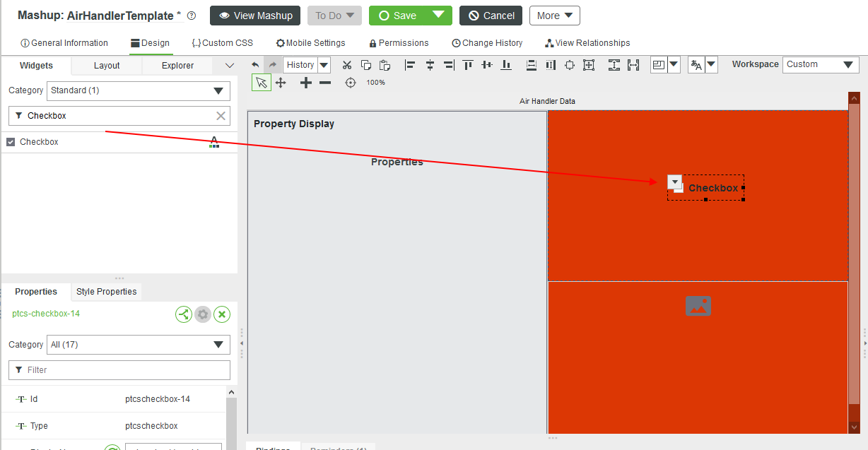Click the cut (scissors) toolbar icon
Viewport: 868px width, 450px height.
[x=347, y=65]
